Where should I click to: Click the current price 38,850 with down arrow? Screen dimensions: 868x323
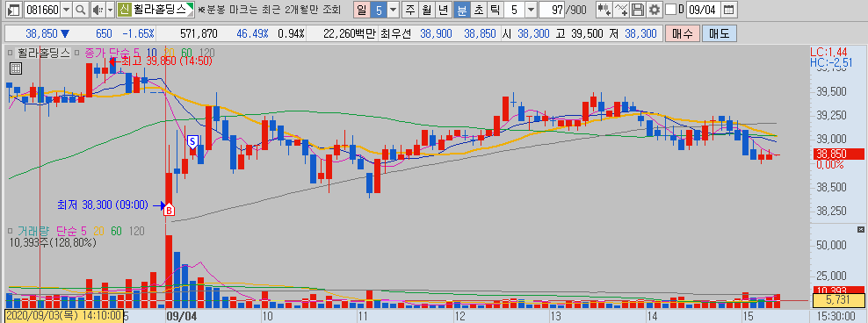click(x=47, y=33)
